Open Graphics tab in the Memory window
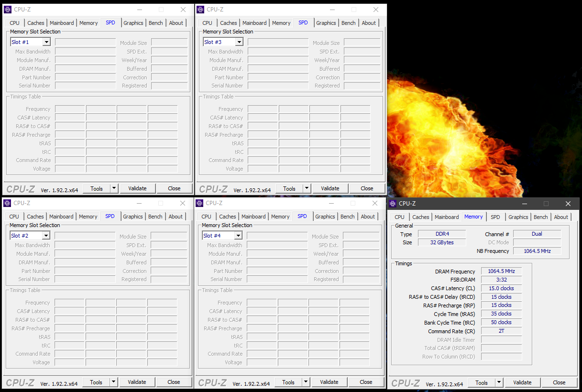Viewport: 582px width, 392px height. pos(518,217)
